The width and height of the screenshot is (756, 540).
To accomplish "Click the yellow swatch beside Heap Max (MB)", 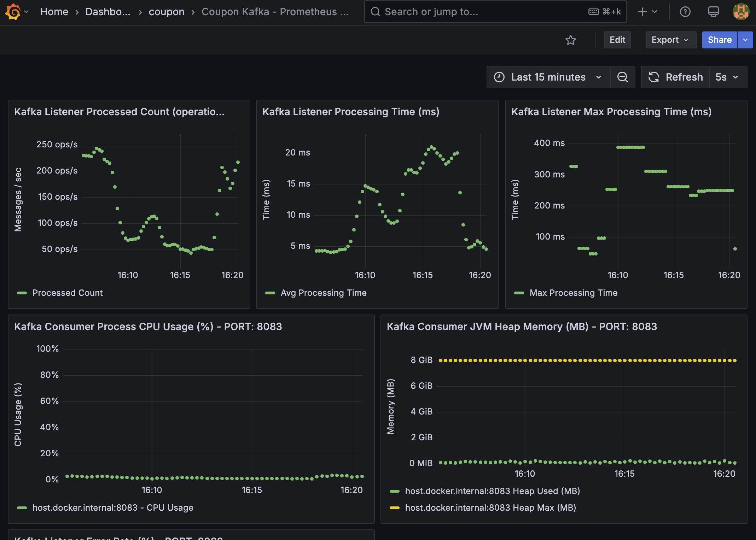I will coord(395,508).
